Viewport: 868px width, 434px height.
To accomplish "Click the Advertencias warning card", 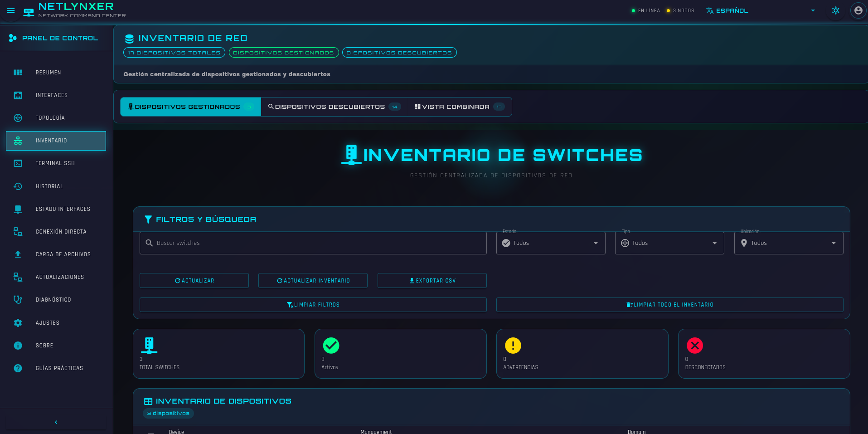I will click(582, 354).
